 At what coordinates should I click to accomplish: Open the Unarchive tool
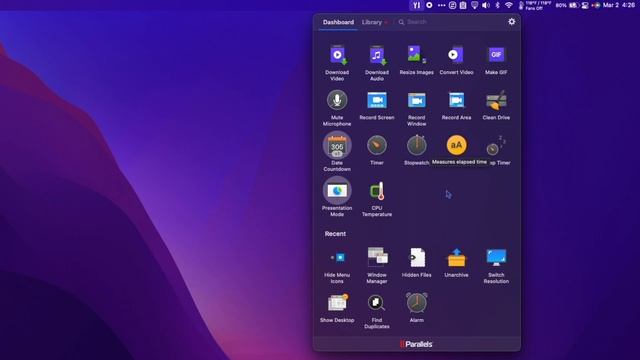point(456,263)
